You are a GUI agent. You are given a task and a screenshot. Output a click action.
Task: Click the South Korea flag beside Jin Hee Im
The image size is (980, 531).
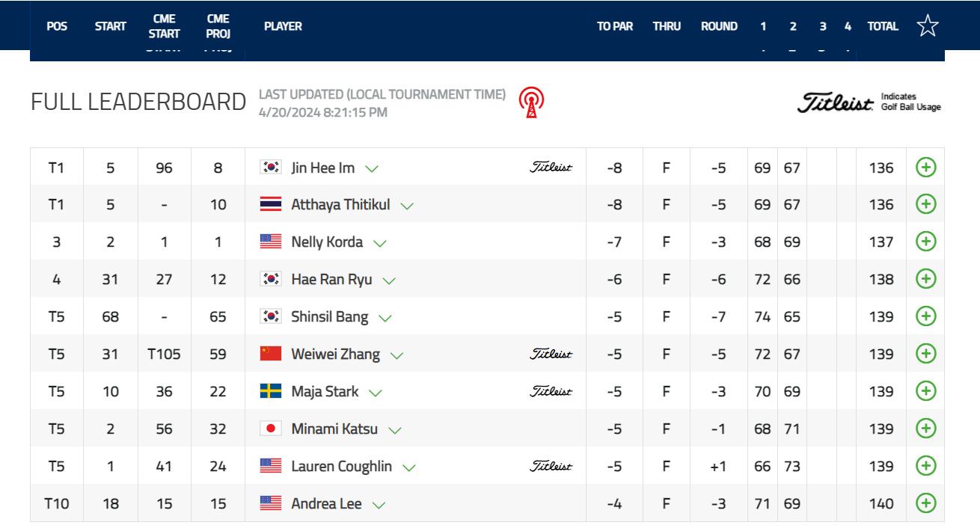(x=272, y=167)
